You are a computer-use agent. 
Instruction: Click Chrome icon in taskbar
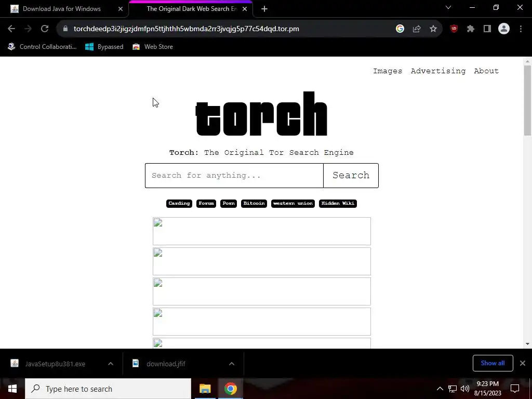point(230,389)
